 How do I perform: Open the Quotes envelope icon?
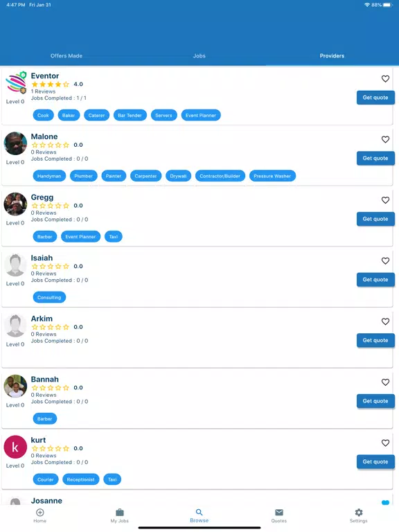pos(279,513)
